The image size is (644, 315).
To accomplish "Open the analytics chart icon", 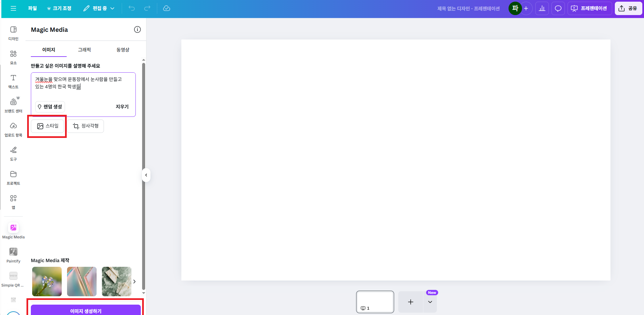I will [542, 8].
